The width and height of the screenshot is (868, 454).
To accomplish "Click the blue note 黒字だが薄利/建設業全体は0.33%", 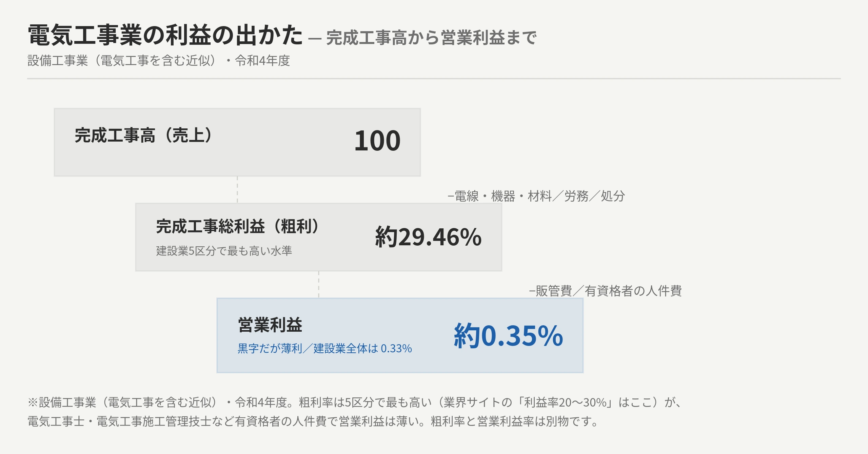I will (325, 348).
